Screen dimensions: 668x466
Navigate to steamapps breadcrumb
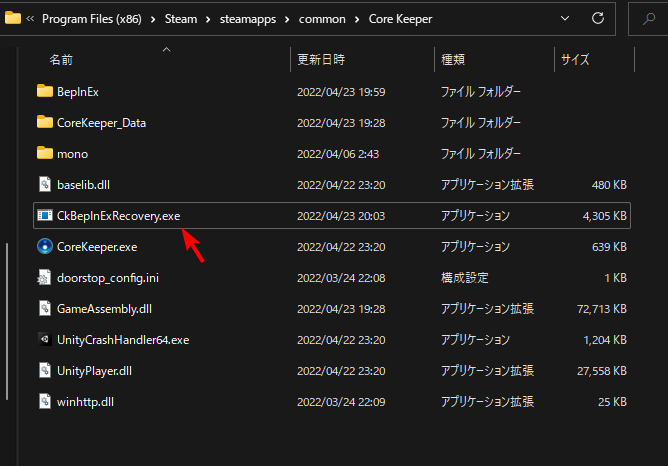[x=248, y=19]
